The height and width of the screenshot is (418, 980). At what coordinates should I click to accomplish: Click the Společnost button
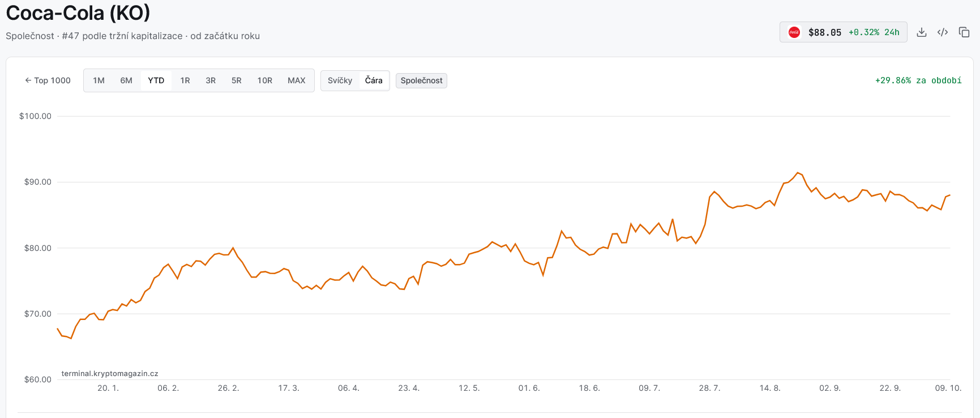422,80
